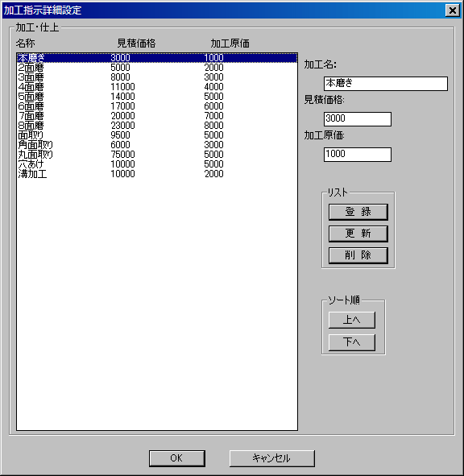Move the item down with 下へ
This screenshot has width=464, height=476.
click(352, 342)
